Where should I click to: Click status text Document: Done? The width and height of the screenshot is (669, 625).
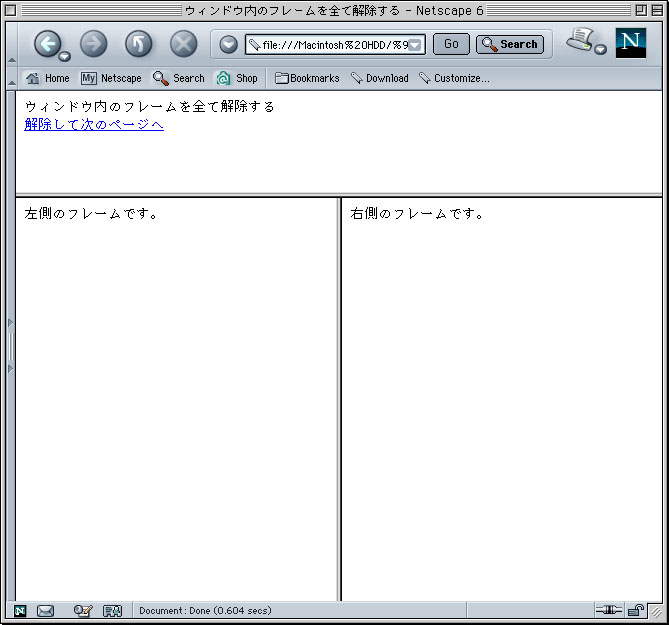point(205,610)
